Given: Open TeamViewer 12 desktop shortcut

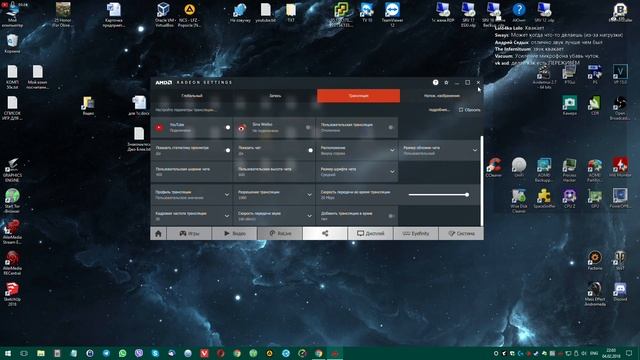Looking at the screenshot, I should (x=392, y=13).
